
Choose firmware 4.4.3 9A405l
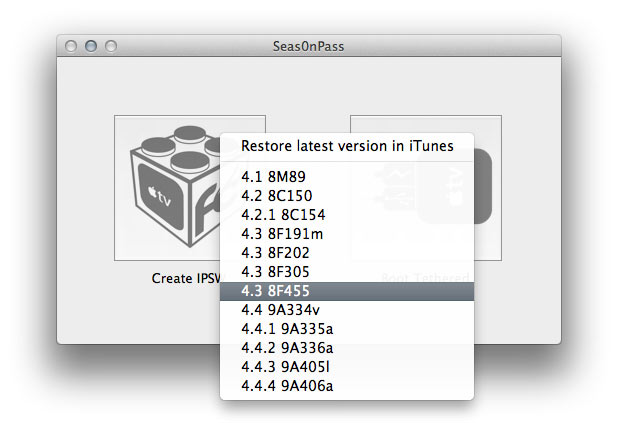pyautogui.click(x=347, y=367)
